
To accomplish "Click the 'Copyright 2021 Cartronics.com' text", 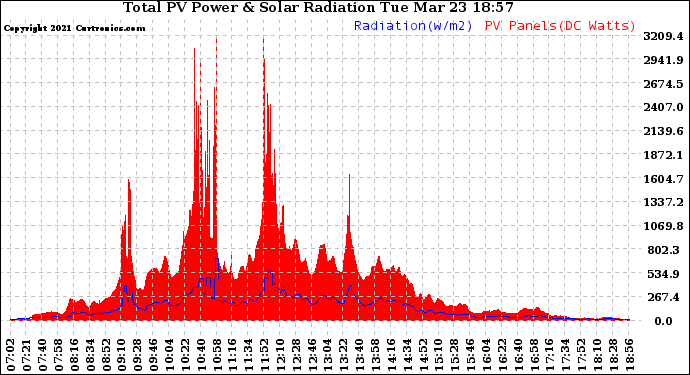I will tap(74, 28).
